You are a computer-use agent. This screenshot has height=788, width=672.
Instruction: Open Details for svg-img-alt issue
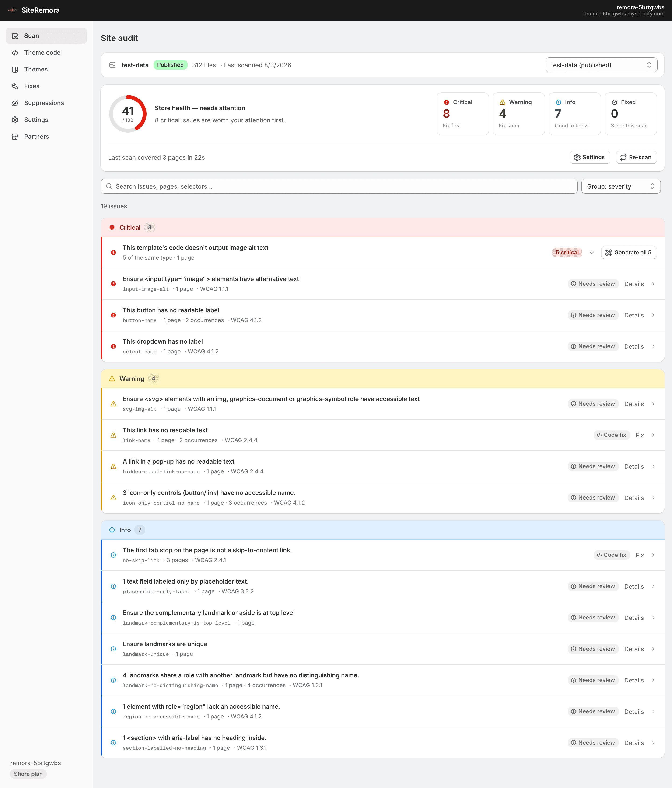coord(633,404)
